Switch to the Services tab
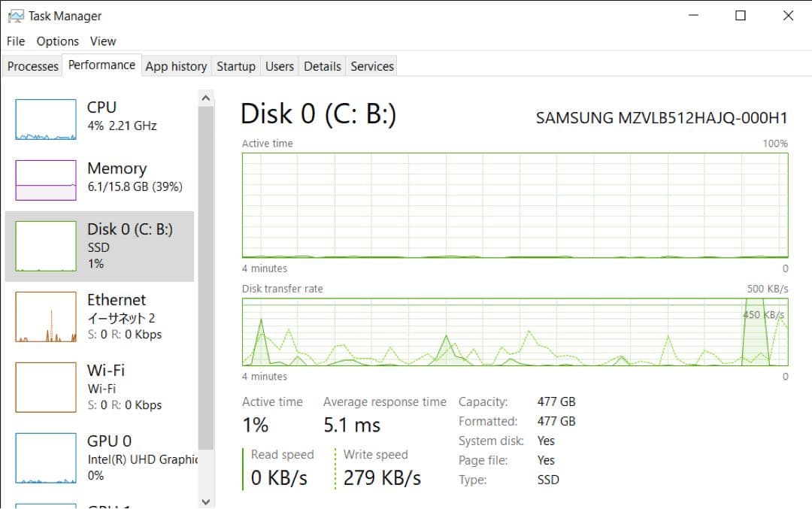The height and width of the screenshot is (509, 812). pos(371,66)
